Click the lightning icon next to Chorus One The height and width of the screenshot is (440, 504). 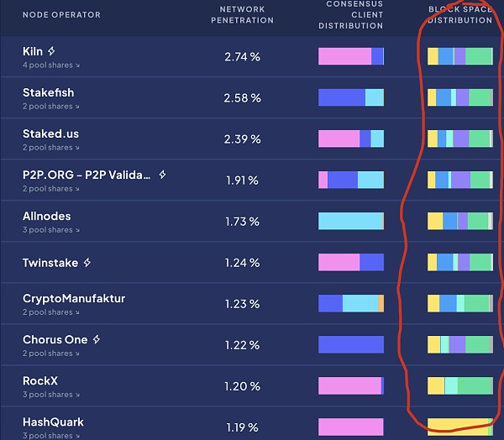[x=97, y=339]
